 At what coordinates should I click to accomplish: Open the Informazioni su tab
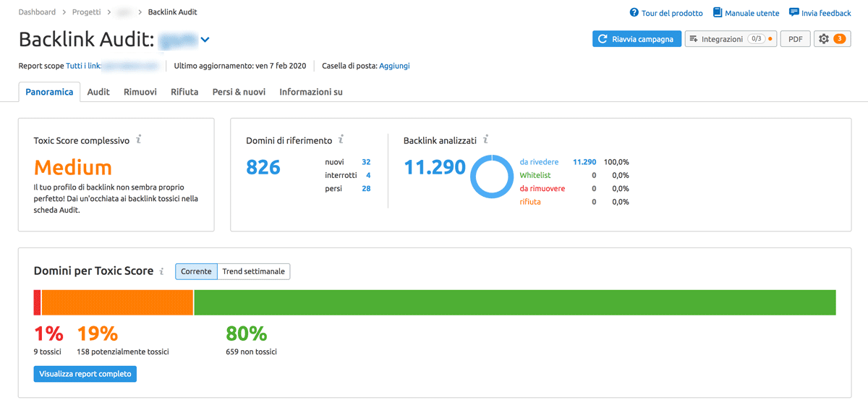(x=311, y=92)
